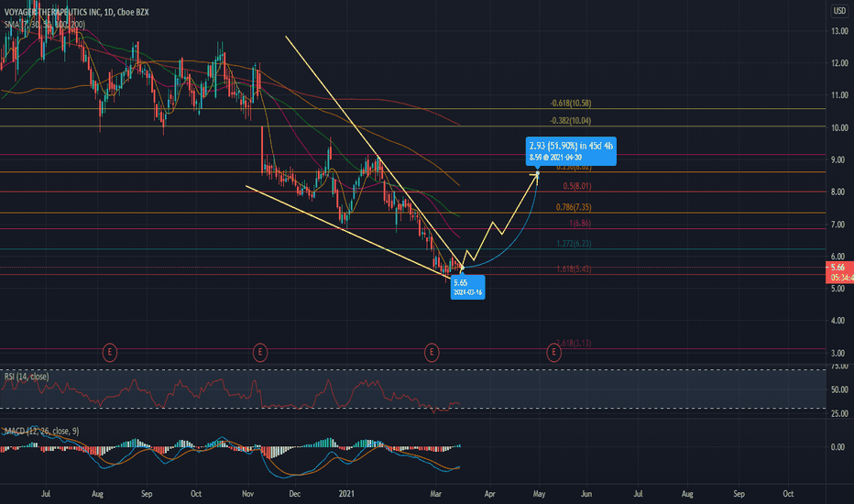Click the 10.00 price axis label
This screenshot has height=504, width=854.
(839, 127)
